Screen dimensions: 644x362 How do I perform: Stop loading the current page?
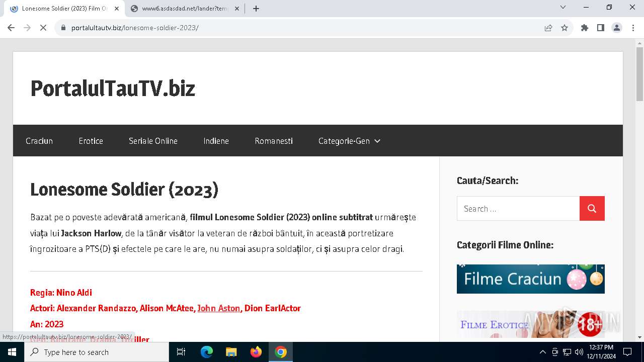click(x=43, y=28)
